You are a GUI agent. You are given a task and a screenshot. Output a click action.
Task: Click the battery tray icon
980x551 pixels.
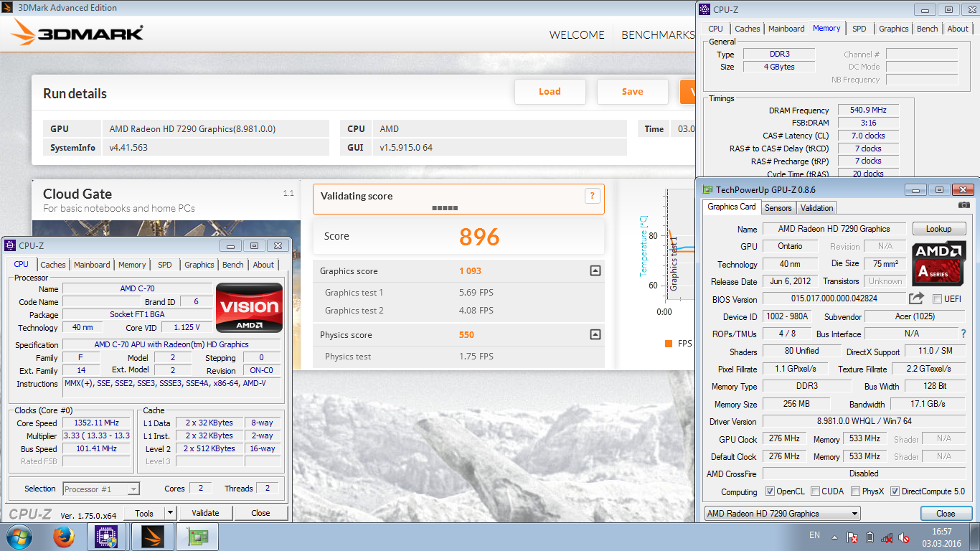coord(870,537)
